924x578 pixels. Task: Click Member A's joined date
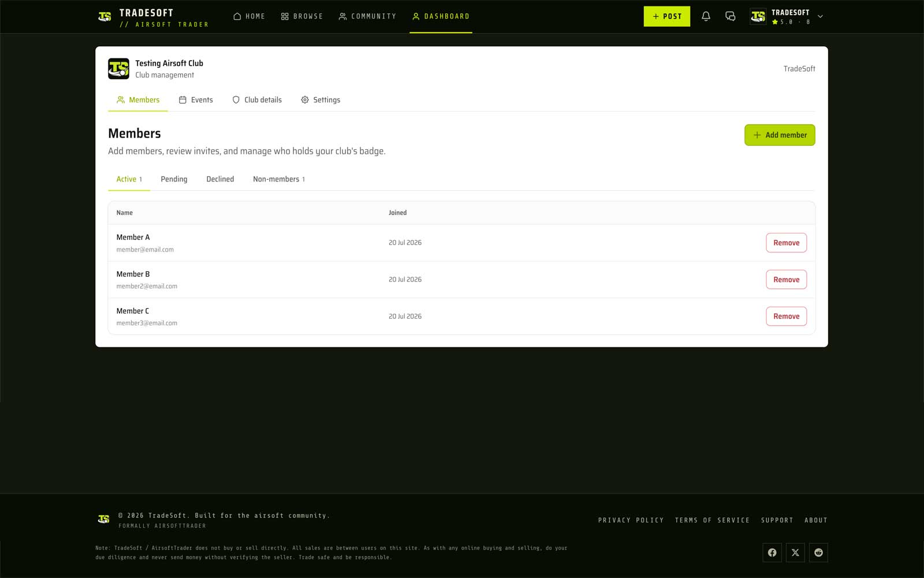tap(405, 243)
